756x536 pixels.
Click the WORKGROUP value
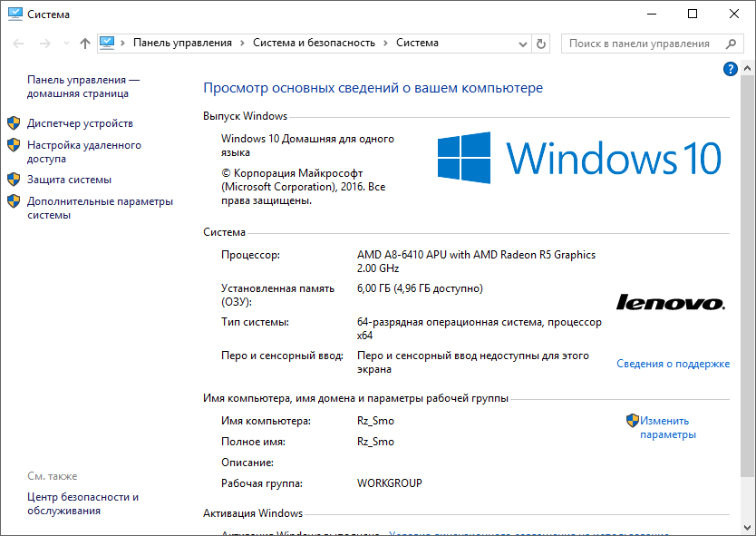click(x=390, y=483)
